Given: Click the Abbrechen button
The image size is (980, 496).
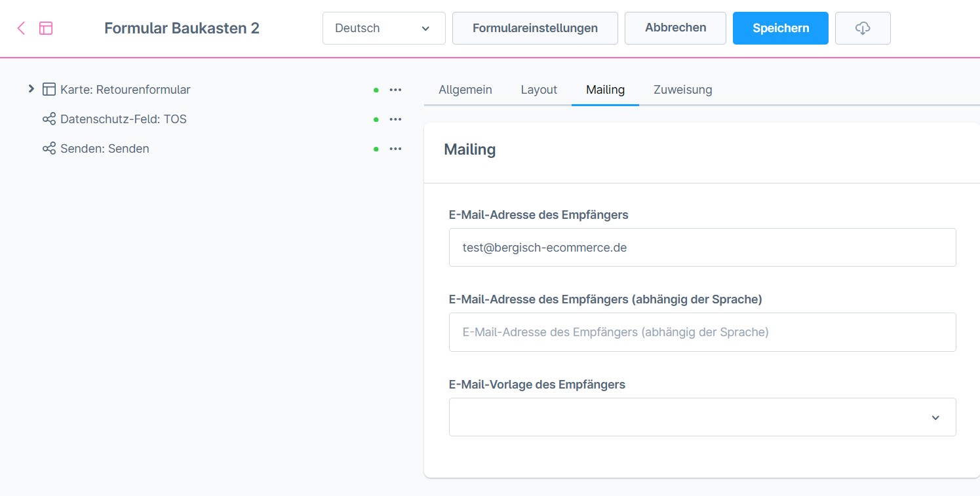Looking at the screenshot, I should [x=675, y=28].
